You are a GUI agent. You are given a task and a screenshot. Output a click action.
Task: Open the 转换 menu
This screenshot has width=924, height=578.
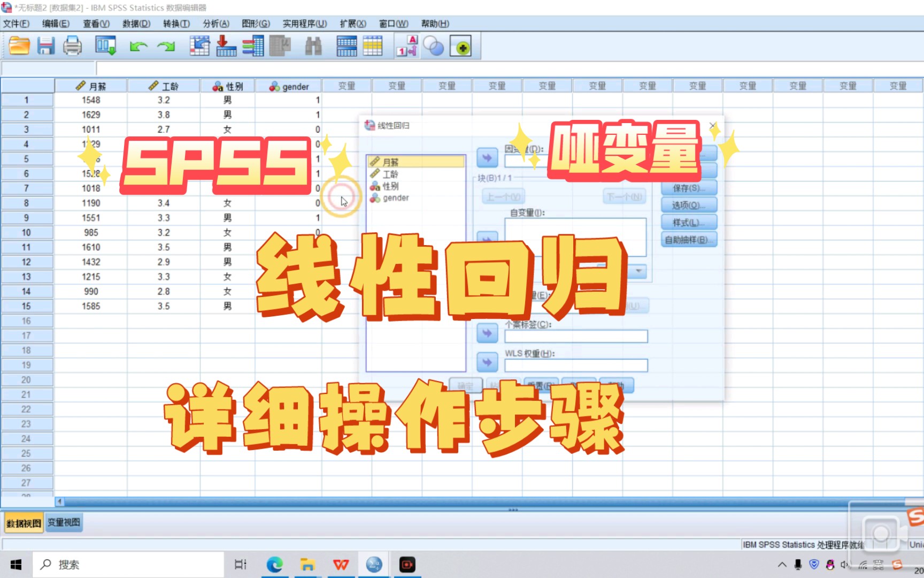pos(176,24)
